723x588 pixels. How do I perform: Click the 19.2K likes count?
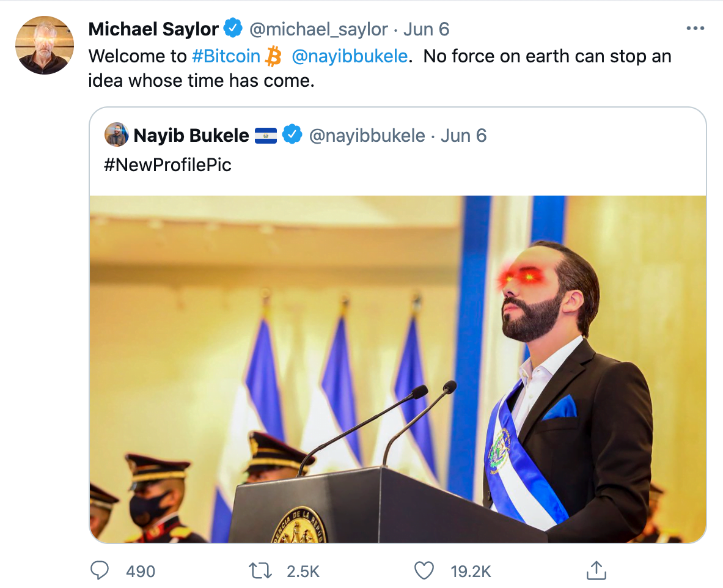click(x=471, y=571)
